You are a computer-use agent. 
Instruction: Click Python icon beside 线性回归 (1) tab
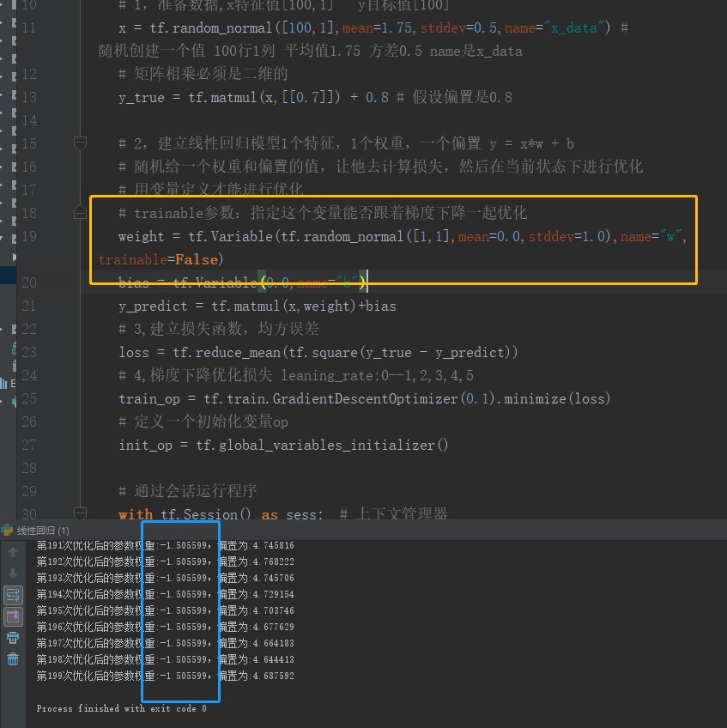[7, 530]
